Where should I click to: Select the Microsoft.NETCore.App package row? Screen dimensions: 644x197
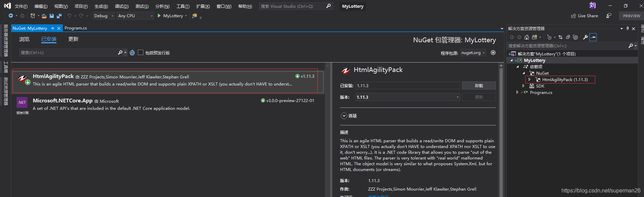[x=168, y=106]
